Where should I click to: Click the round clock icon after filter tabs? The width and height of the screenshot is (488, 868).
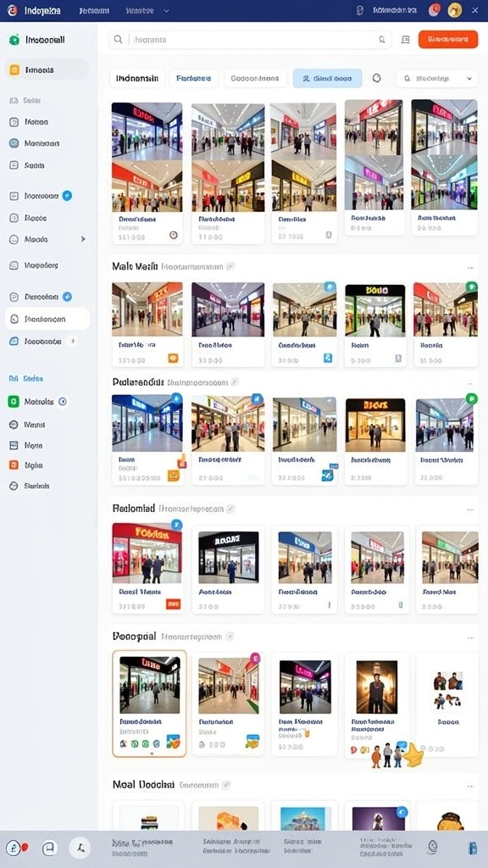click(x=377, y=79)
